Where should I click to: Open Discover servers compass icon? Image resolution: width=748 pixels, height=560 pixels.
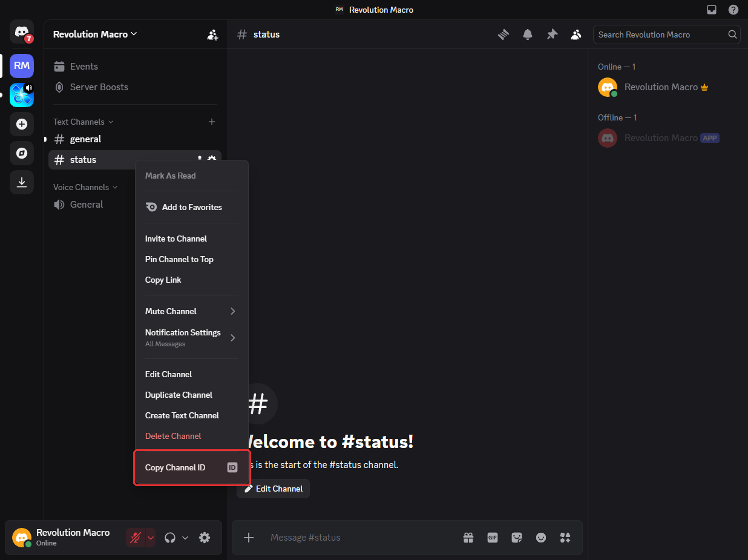(x=22, y=153)
